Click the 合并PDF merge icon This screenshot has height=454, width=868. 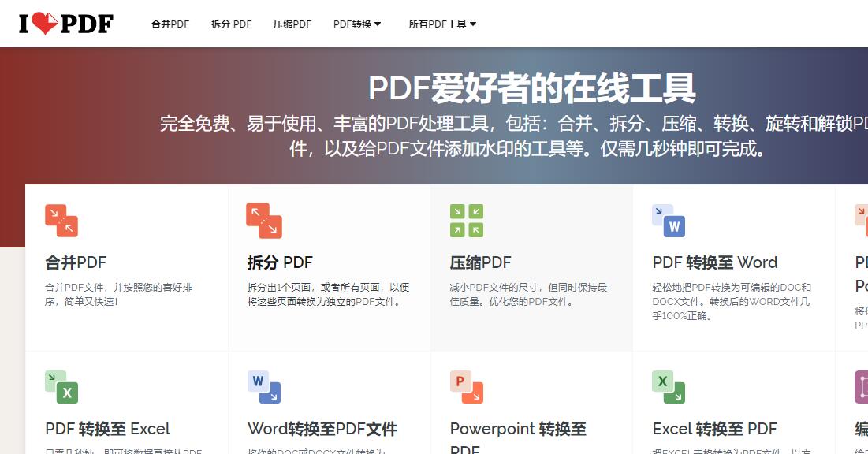(61, 221)
